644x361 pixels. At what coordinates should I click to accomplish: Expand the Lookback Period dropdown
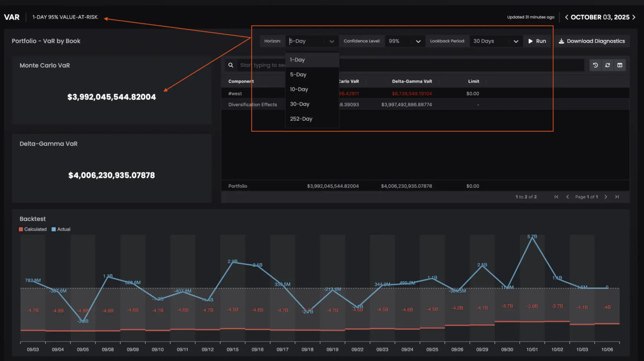click(x=495, y=41)
